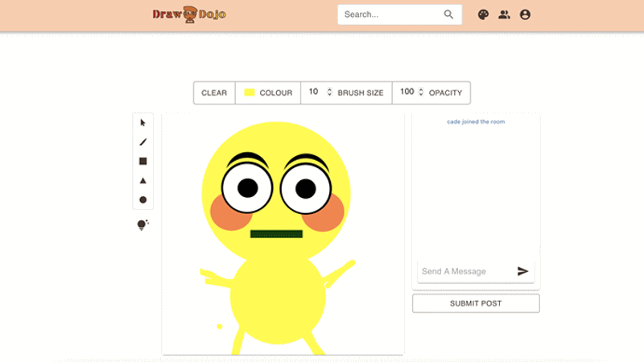Open the COLOUR picker button
Image resolution: width=644 pixels, height=362 pixels.
(268, 93)
